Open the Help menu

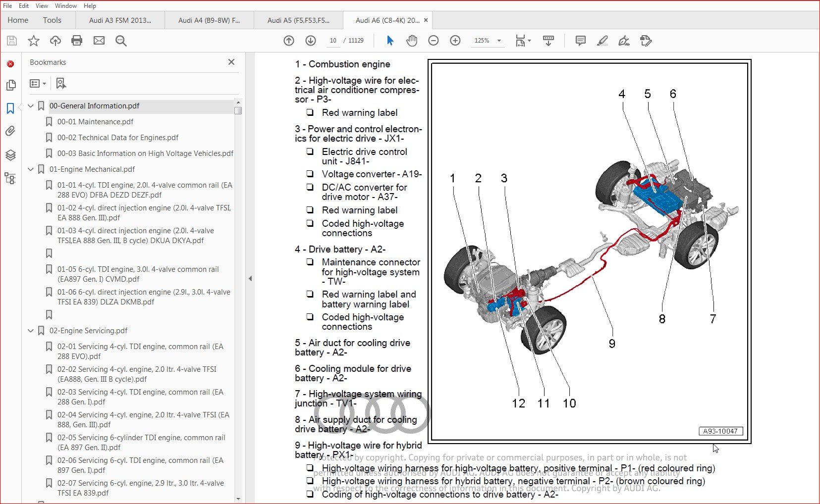click(x=90, y=6)
